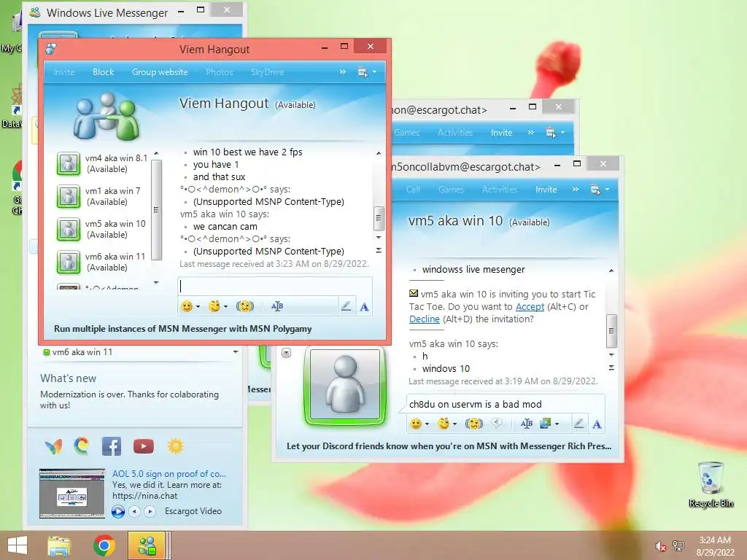Open Chrome-style icon in Messenger bottom bar
The image size is (747, 560).
point(82,446)
